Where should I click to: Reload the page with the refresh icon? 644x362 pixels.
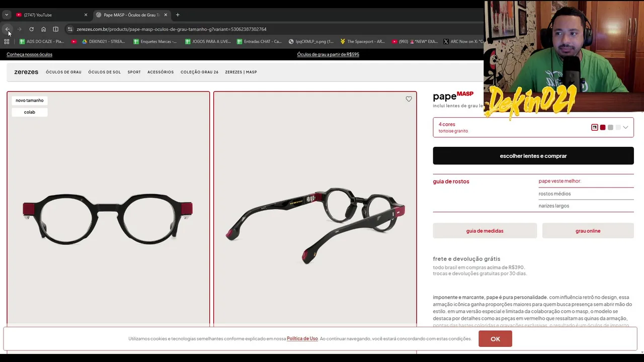click(x=31, y=29)
